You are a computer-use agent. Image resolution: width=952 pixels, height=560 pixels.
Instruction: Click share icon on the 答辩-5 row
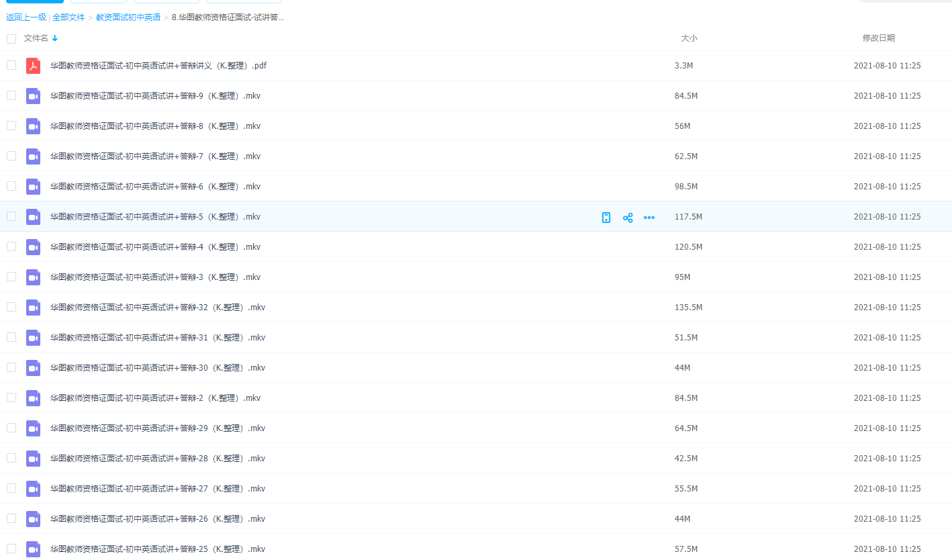click(x=628, y=218)
